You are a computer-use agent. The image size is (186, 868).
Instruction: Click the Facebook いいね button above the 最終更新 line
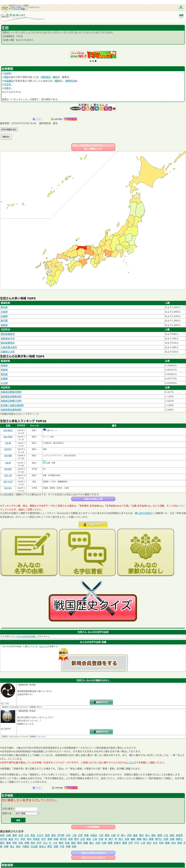37,119
